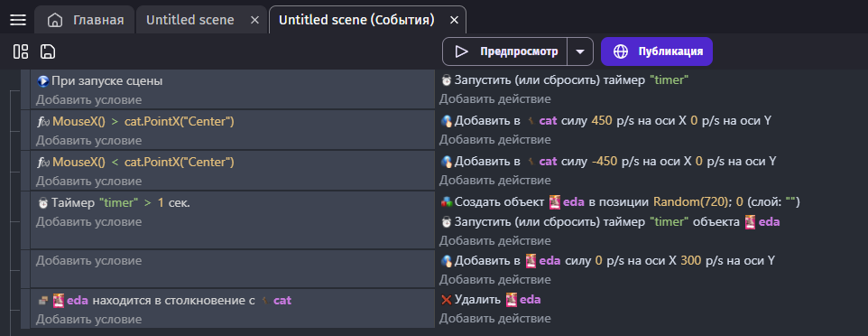Close the Untitled scene (События) tab
Viewport: 868px width, 336px height.
pos(454,20)
